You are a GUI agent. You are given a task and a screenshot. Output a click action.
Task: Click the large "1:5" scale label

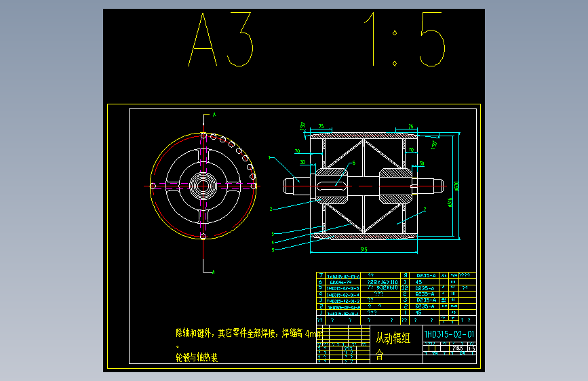point(404,39)
